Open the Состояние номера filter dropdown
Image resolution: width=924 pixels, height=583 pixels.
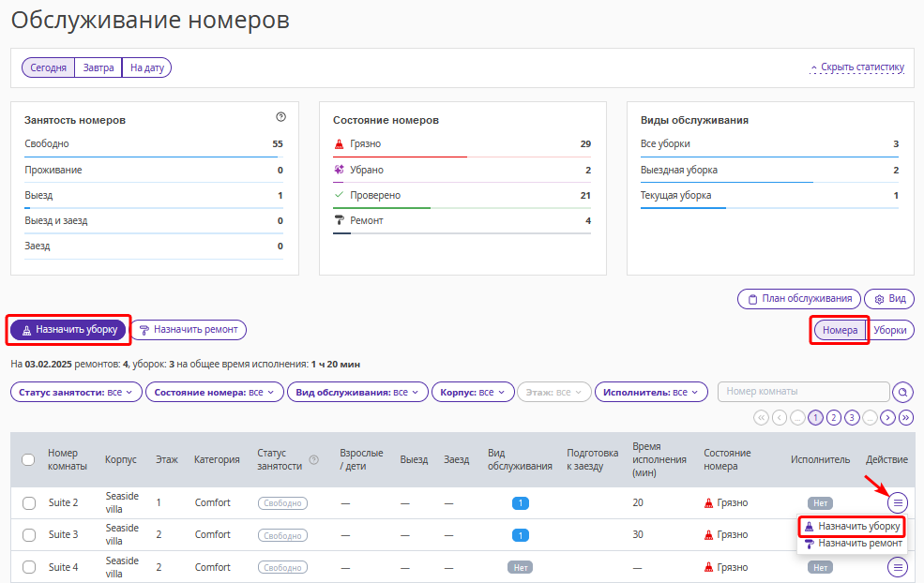click(214, 392)
